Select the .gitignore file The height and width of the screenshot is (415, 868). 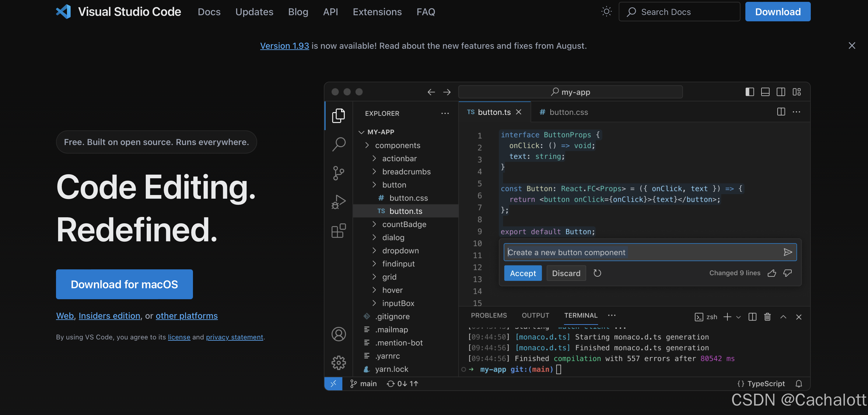(405, 316)
